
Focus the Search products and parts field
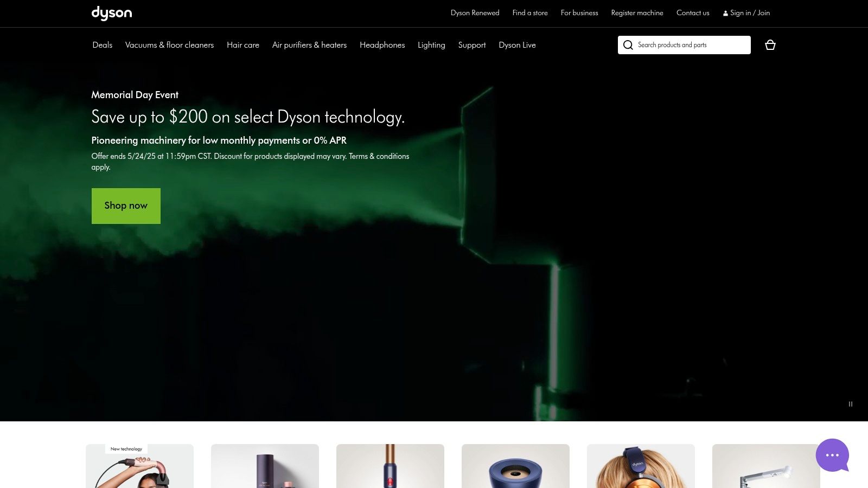[684, 45]
